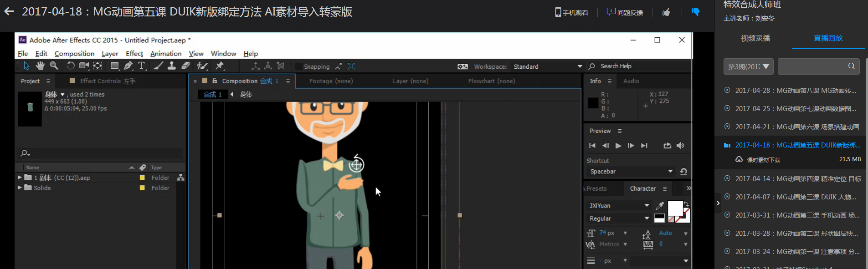Open the Animation menu
This screenshot has height=269, width=868.
[166, 54]
